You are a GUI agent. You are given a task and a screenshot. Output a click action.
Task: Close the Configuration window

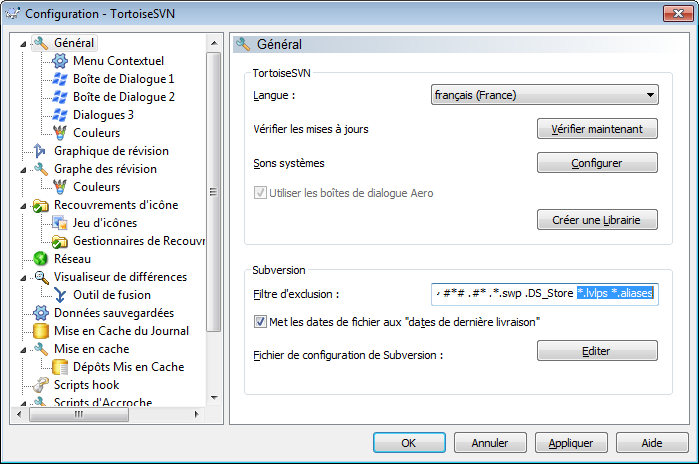coord(678,13)
